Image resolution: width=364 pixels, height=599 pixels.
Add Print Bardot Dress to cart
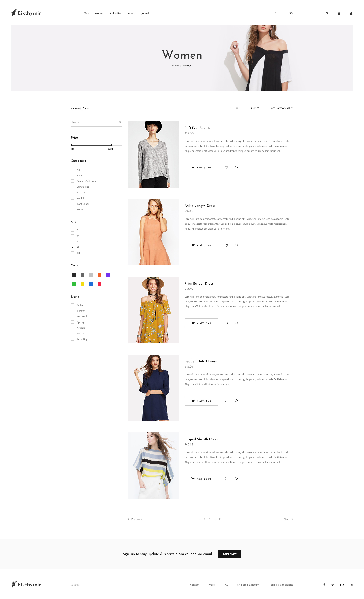[x=201, y=323]
